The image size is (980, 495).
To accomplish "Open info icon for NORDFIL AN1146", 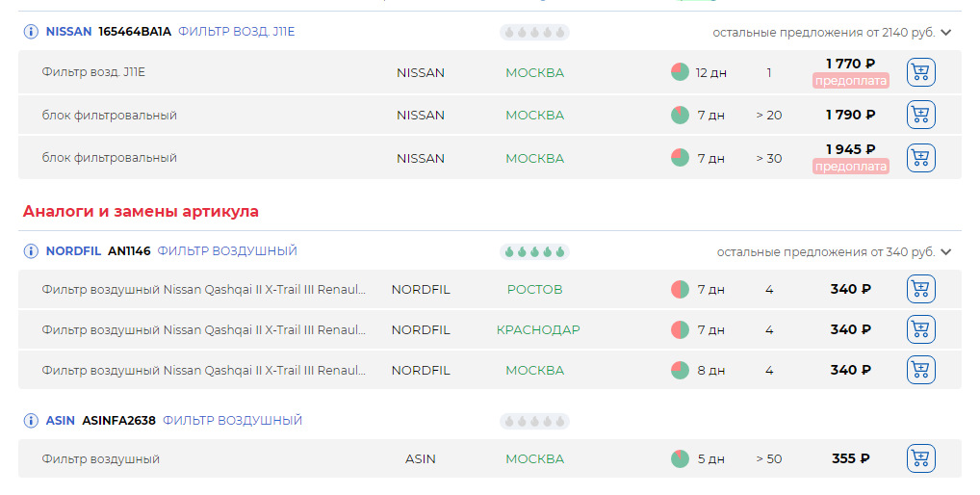I will coord(31,251).
